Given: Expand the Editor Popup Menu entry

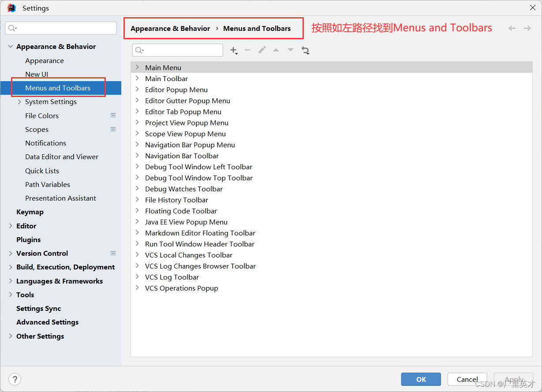Looking at the screenshot, I should 137,90.
